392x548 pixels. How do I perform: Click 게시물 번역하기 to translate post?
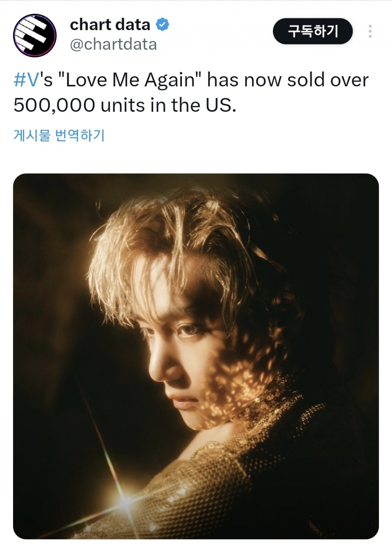[x=59, y=135]
